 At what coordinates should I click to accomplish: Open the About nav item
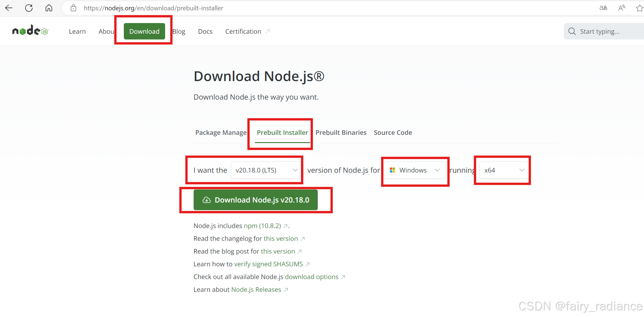[x=106, y=31]
